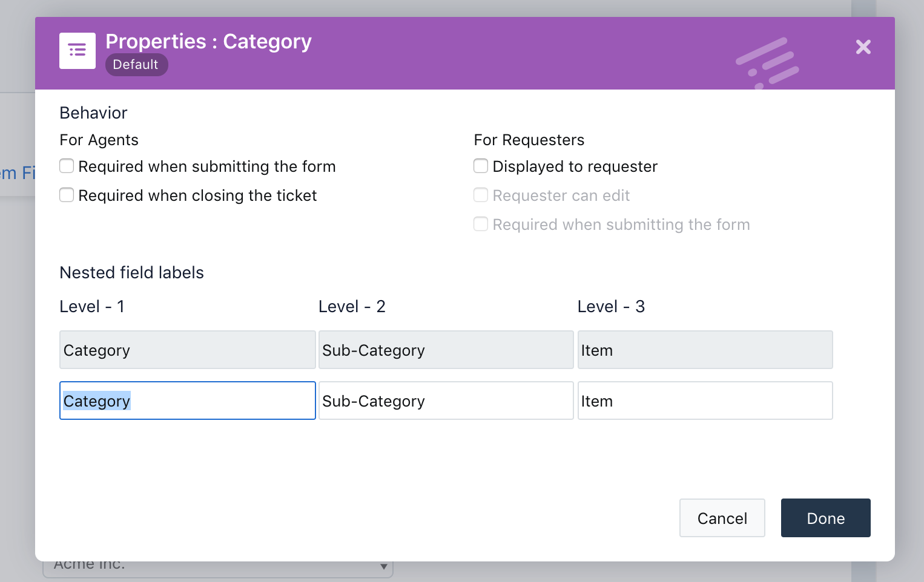Click the greyed Level 1 Category field

(187, 350)
